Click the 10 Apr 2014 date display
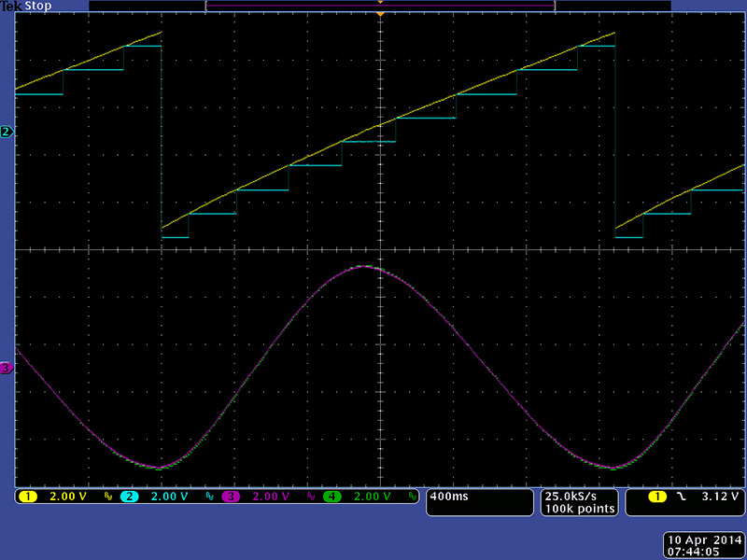 (704, 540)
